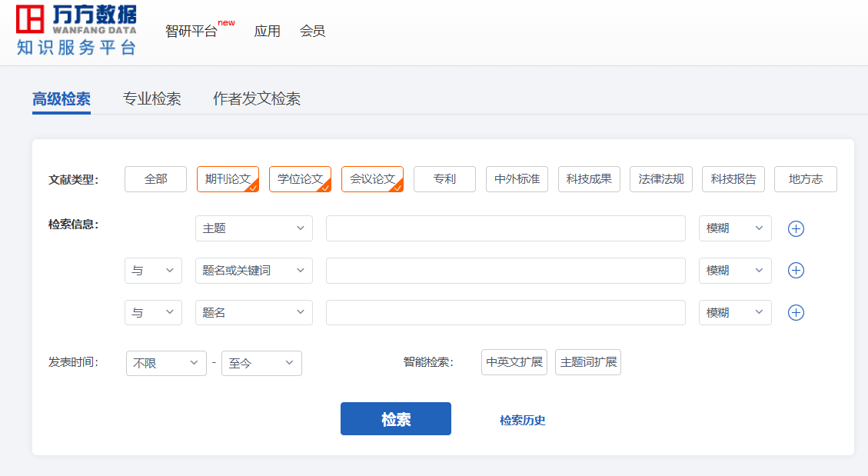Expand the 题名或关键词 field dropdown

coord(254,271)
